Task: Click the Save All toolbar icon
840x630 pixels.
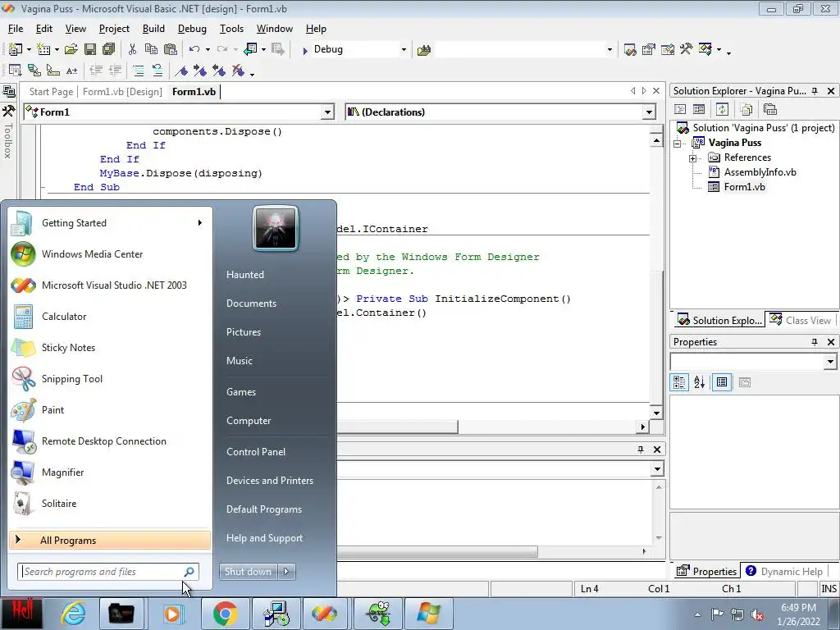Action: pos(107,50)
